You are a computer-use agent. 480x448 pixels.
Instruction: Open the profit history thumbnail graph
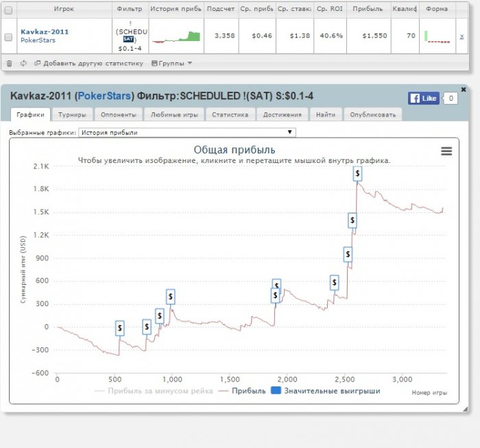tap(176, 36)
